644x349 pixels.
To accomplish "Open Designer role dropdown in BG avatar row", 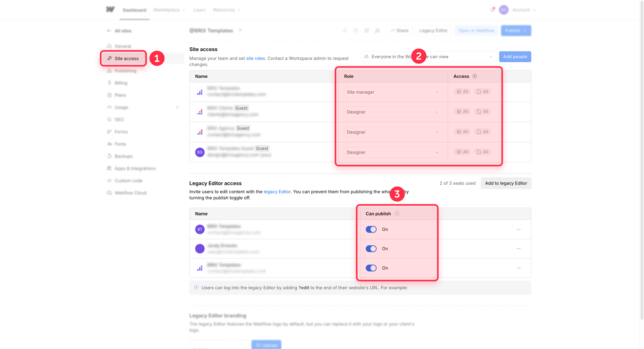I will tap(393, 152).
